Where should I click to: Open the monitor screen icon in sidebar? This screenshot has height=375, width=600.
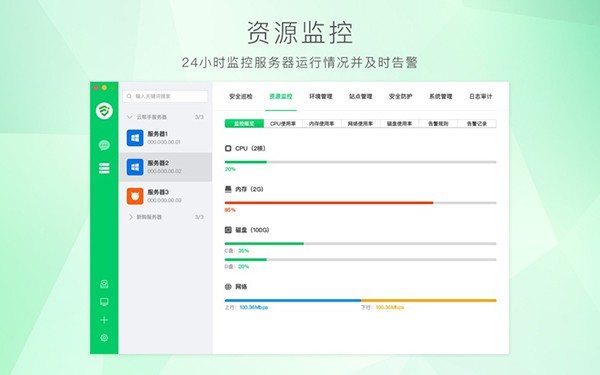coord(104,302)
